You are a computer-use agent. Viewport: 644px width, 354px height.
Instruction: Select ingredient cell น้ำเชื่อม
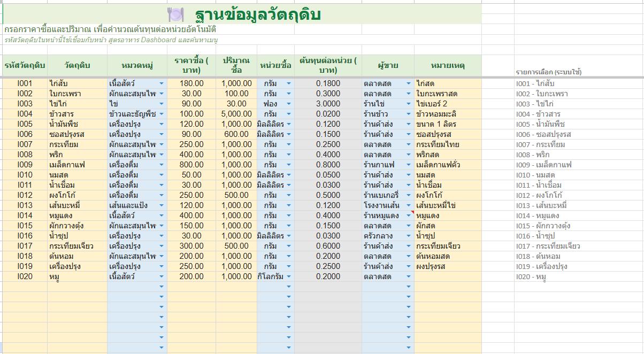coord(77,185)
